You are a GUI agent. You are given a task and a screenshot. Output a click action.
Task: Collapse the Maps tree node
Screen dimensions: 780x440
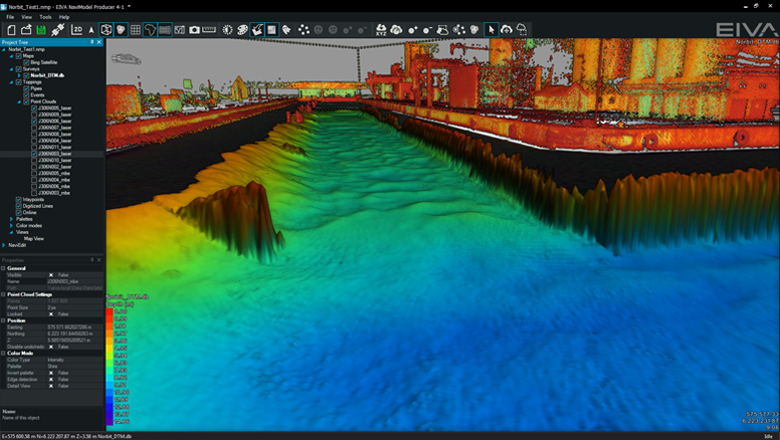[x=11, y=56]
